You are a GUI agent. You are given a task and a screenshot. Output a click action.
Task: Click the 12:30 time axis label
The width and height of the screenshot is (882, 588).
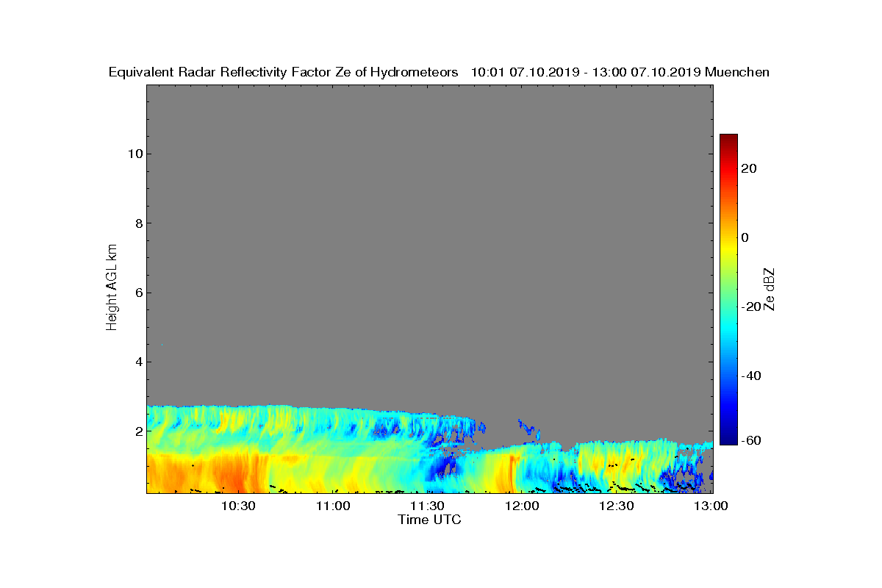(616, 506)
